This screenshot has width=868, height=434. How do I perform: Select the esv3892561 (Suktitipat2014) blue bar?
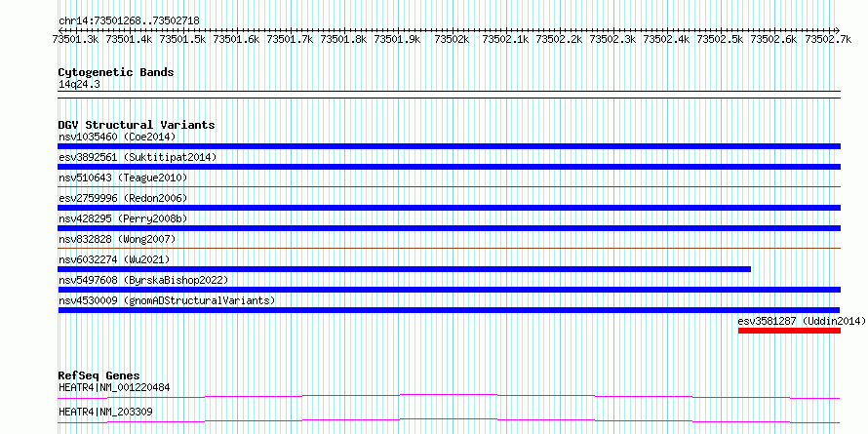coord(449,167)
